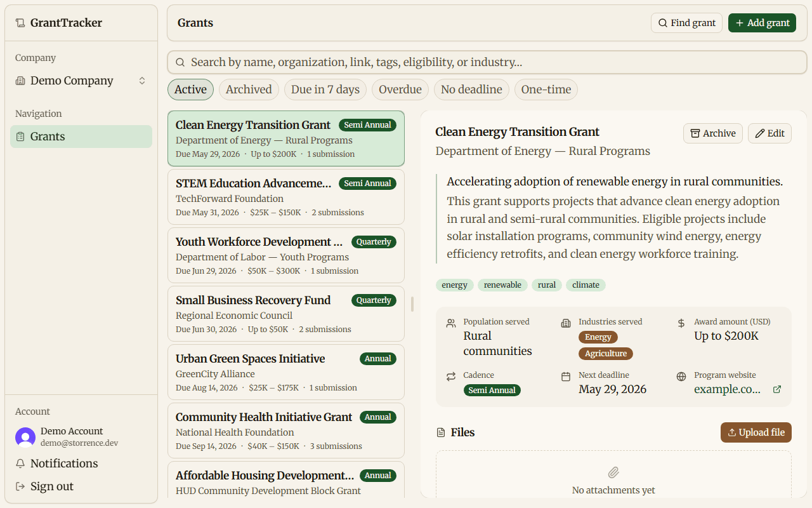Toggle the Active filter chip
The image size is (812, 508).
tap(190, 90)
